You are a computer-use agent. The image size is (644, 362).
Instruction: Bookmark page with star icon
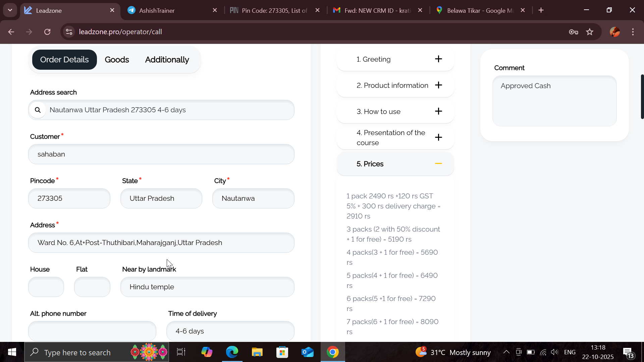(x=590, y=32)
